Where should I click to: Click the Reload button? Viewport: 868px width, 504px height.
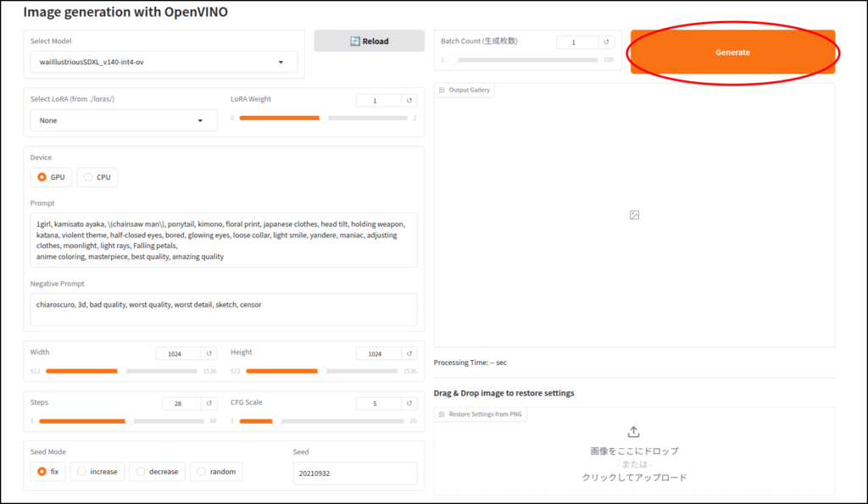369,41
